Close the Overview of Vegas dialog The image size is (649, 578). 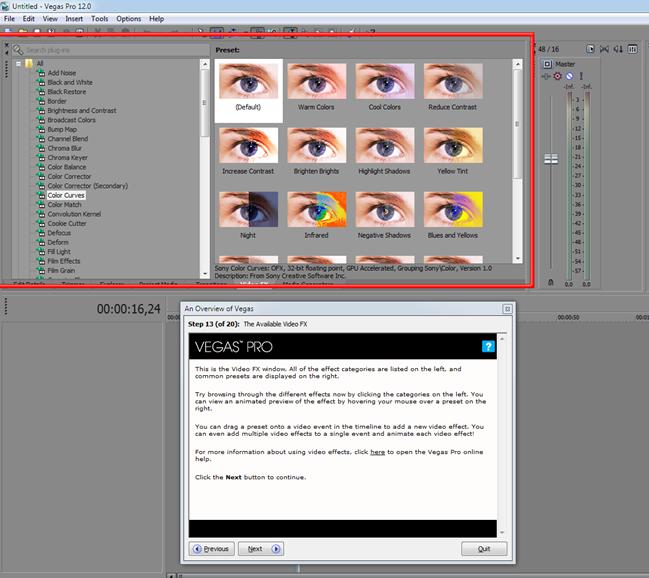(507, 309)
